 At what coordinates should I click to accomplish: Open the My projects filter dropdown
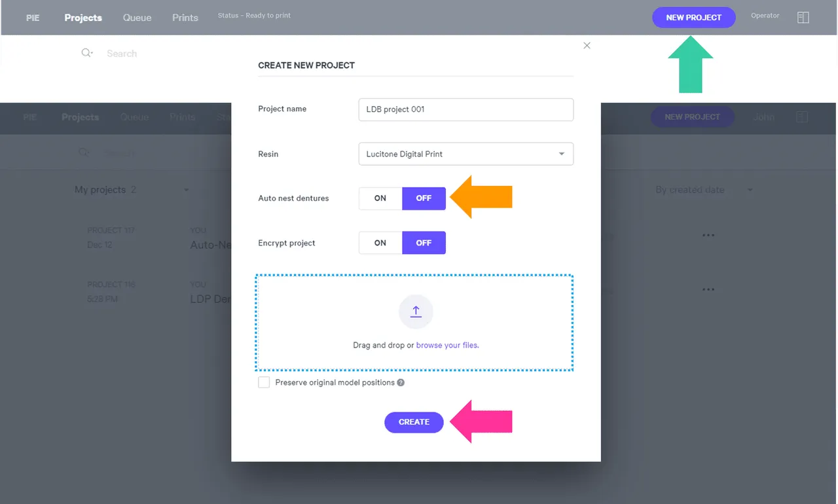(186, 190)
